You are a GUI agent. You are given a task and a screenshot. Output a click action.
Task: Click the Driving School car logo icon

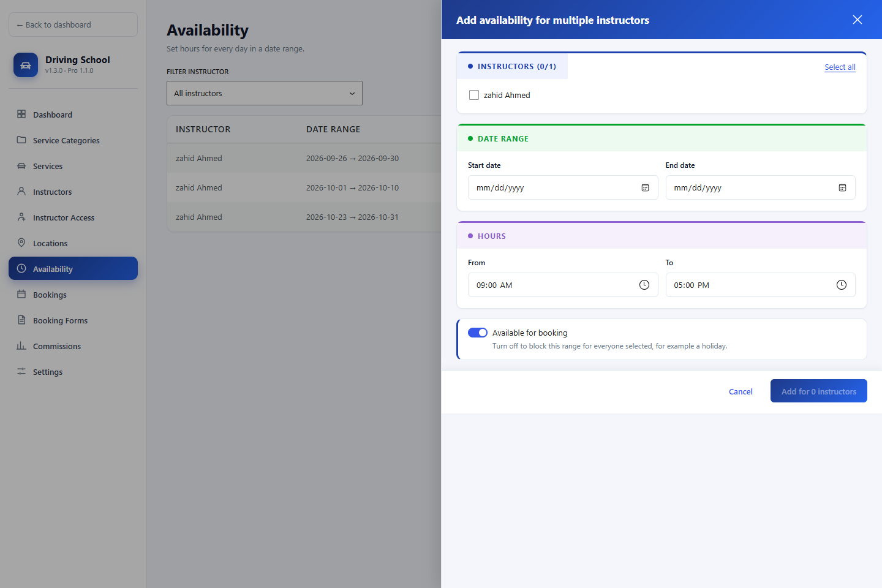click(26, 65)
